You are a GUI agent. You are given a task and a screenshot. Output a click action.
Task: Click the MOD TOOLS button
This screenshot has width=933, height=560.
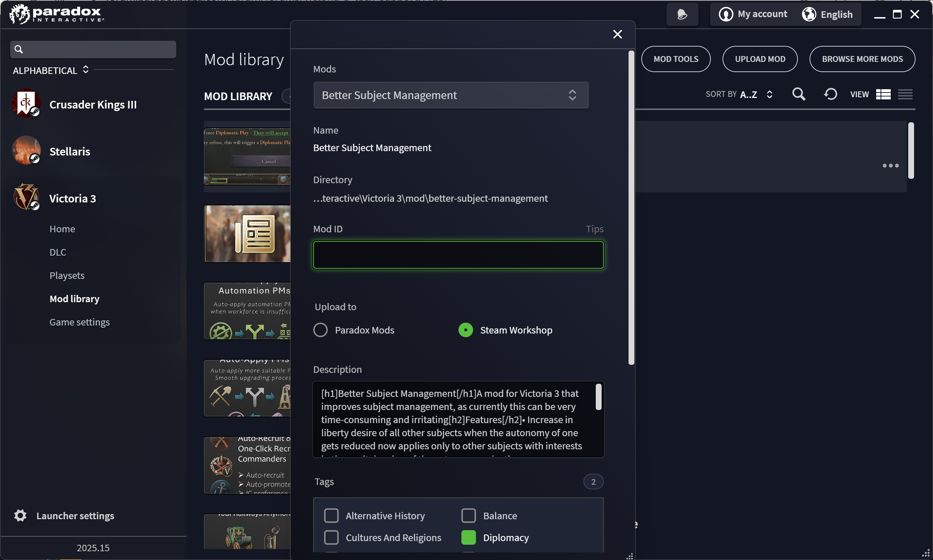676,59
